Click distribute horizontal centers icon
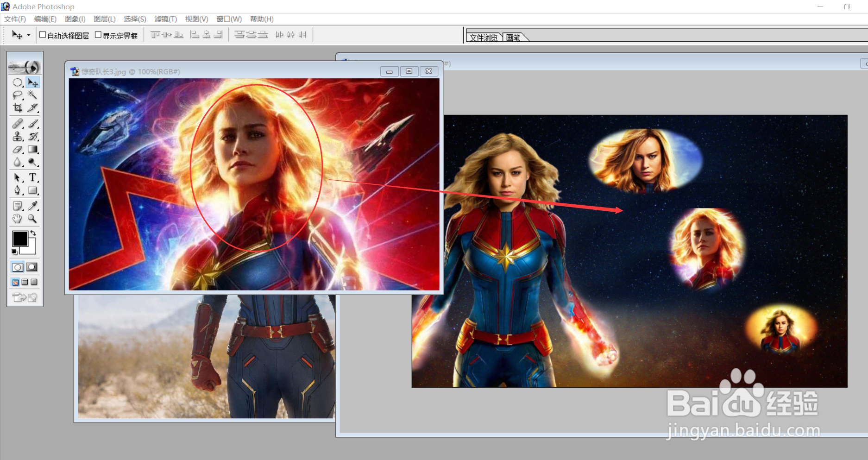 point(291,35)
